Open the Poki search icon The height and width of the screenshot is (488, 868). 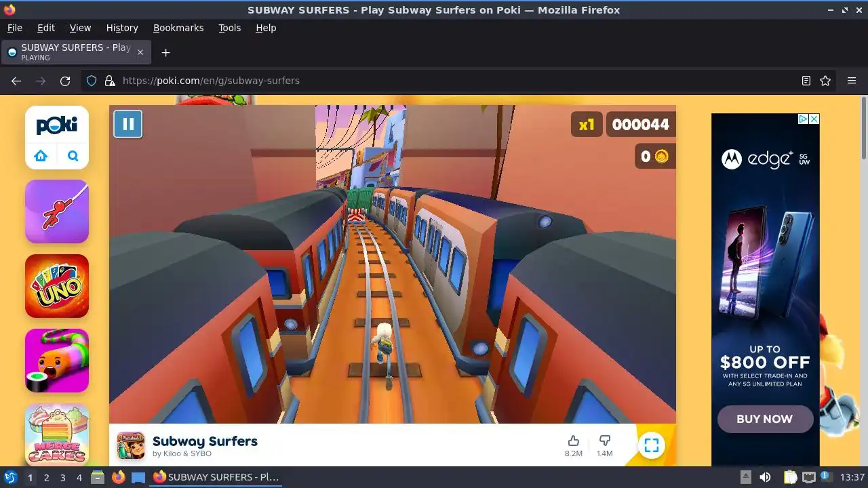73,156
